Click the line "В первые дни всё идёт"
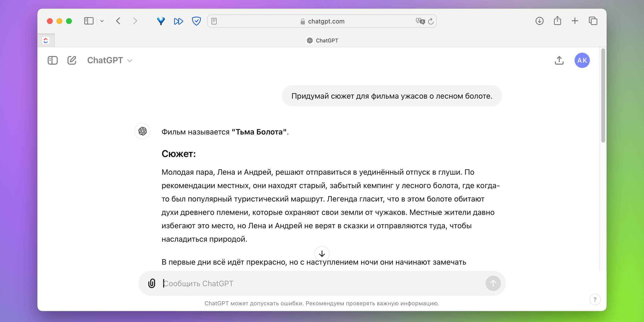This screenshot has height=322, width=644. coord(314,262)
